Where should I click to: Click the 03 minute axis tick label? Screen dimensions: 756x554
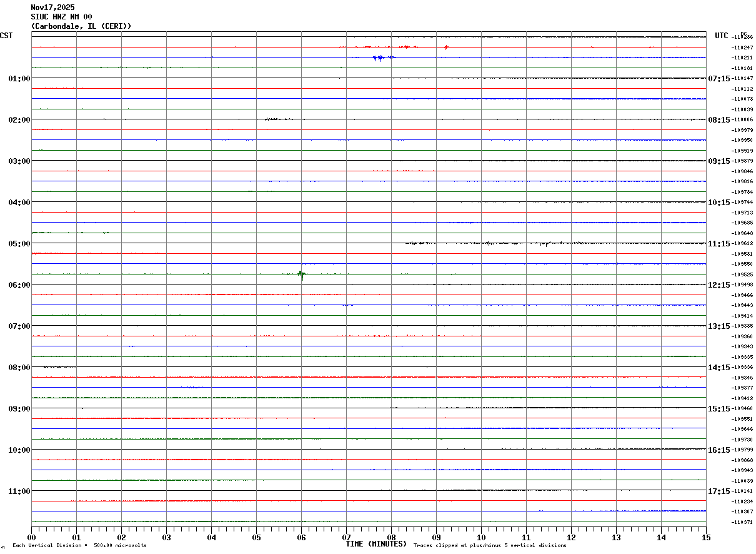(x=167, y=537)
